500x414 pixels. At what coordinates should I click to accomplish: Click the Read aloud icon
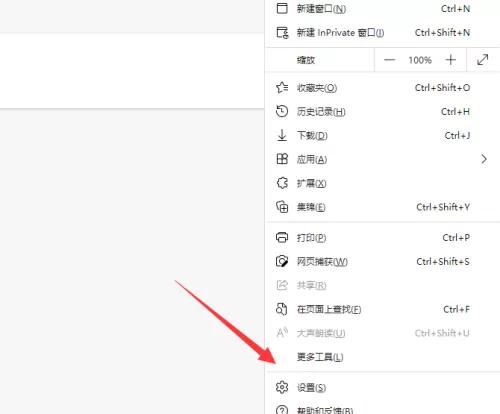[282, 333]
